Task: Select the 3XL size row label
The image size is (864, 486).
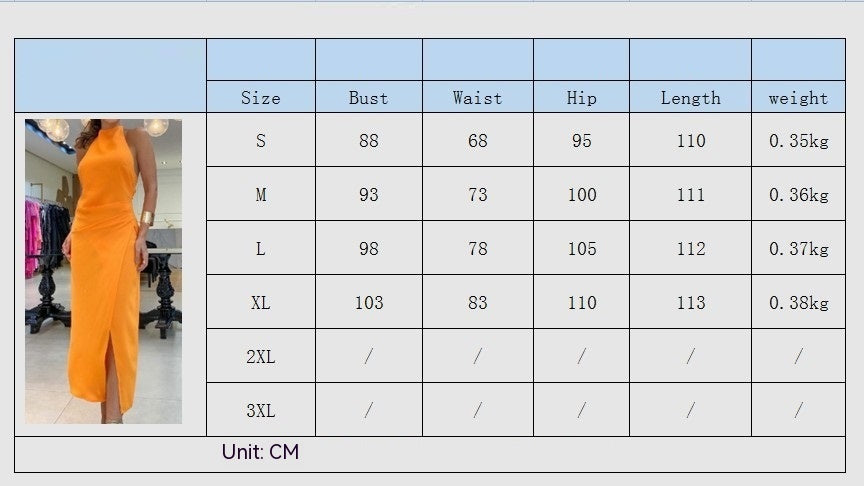Action: (260, 411)
